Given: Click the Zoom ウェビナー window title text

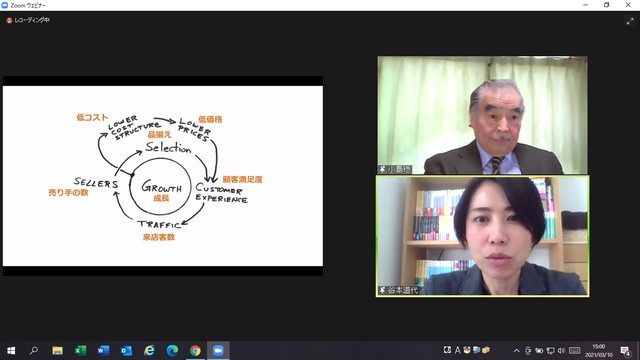Looking at the screenshot, I should pos(28,5).
